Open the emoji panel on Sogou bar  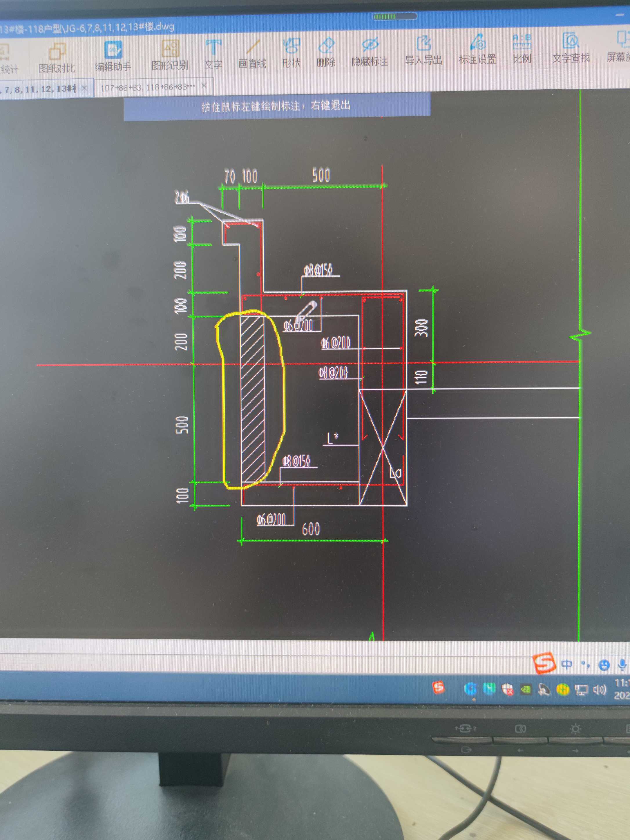604,665
